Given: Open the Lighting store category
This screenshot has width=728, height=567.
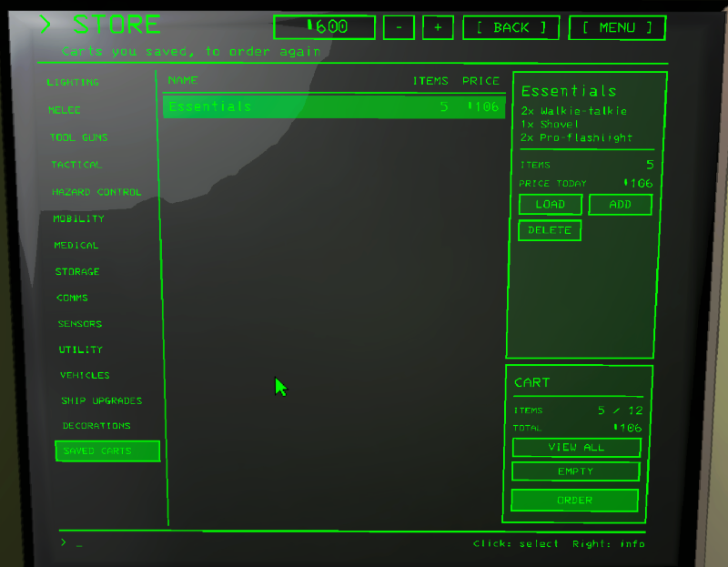Looking at the screenshot, I should 73,82.
